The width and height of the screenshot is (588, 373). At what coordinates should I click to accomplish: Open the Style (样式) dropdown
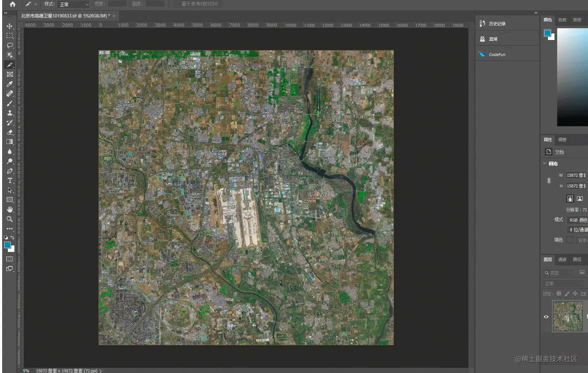[x=73, y=4]
